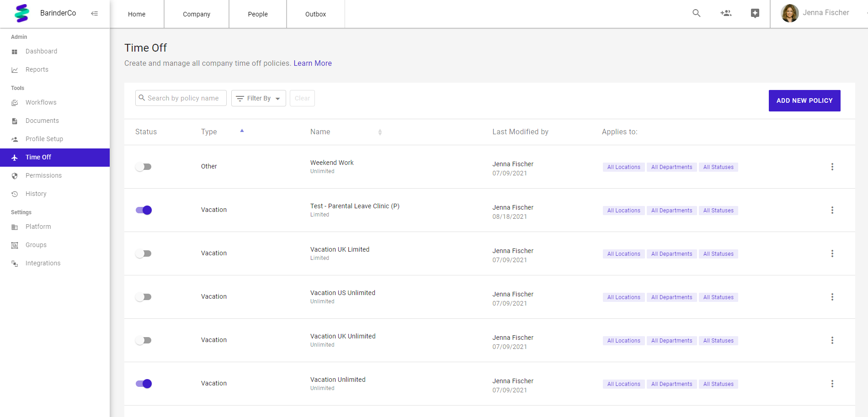Open the Filter By dropdown

[258, 98]
